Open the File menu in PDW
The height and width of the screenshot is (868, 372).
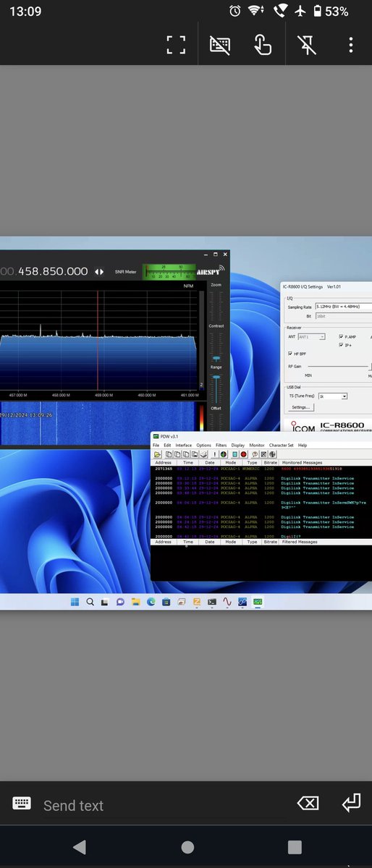click(156, 446)
